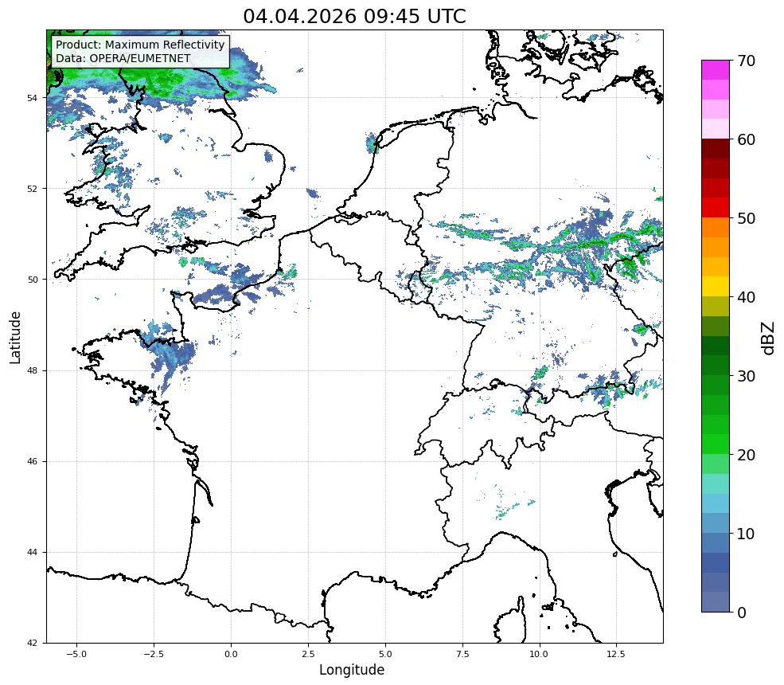Click the longitude tick label 10.0
Image resolution: width=784 pixels, height=685 pixels.
[x=540, y=654]
